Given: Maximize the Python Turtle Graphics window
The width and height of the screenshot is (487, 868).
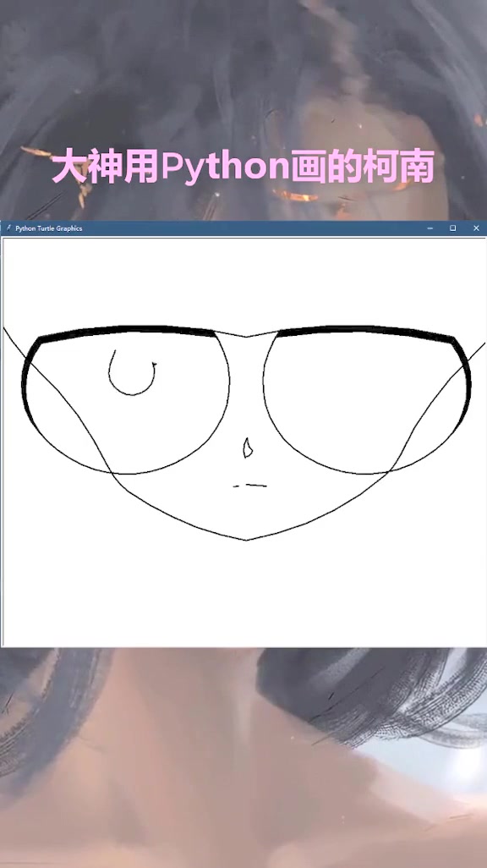Looking at the screenshot, I should click(452, 228).
